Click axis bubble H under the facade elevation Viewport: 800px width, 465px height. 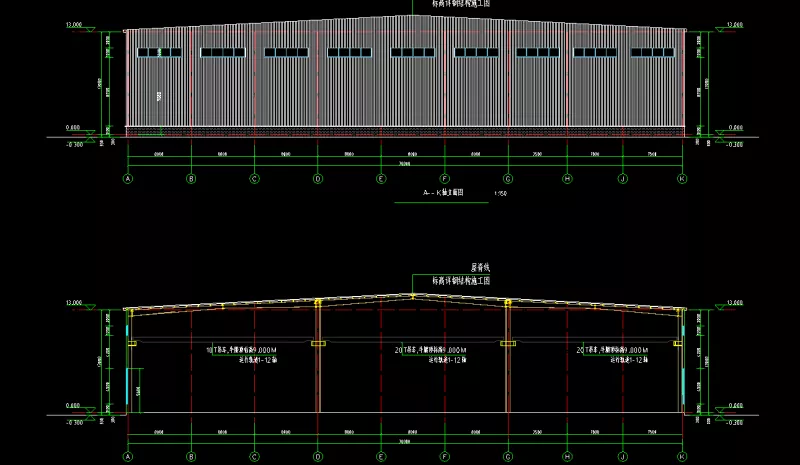[x=567, y=179]
